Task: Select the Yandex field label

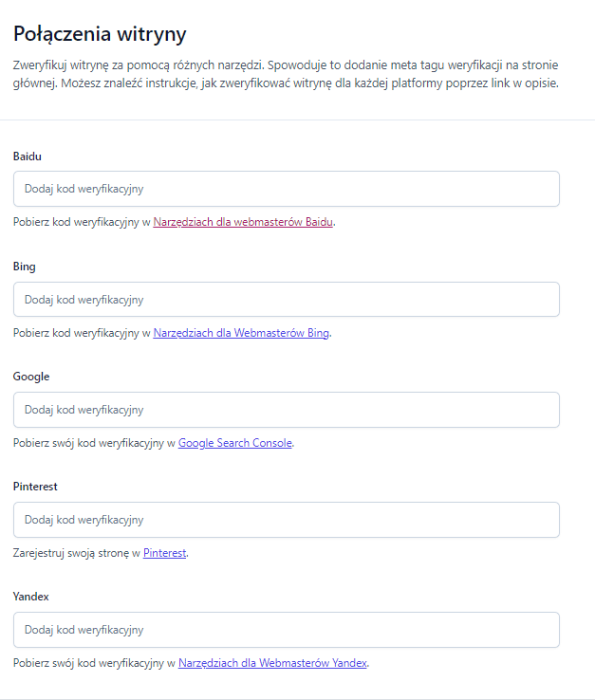Action: (30, 597)
